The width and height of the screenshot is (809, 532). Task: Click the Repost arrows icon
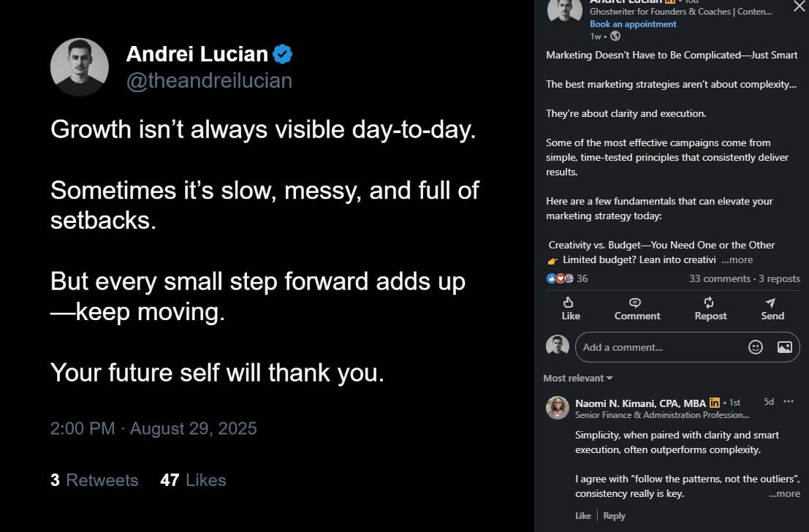click(x=709, y=303)
